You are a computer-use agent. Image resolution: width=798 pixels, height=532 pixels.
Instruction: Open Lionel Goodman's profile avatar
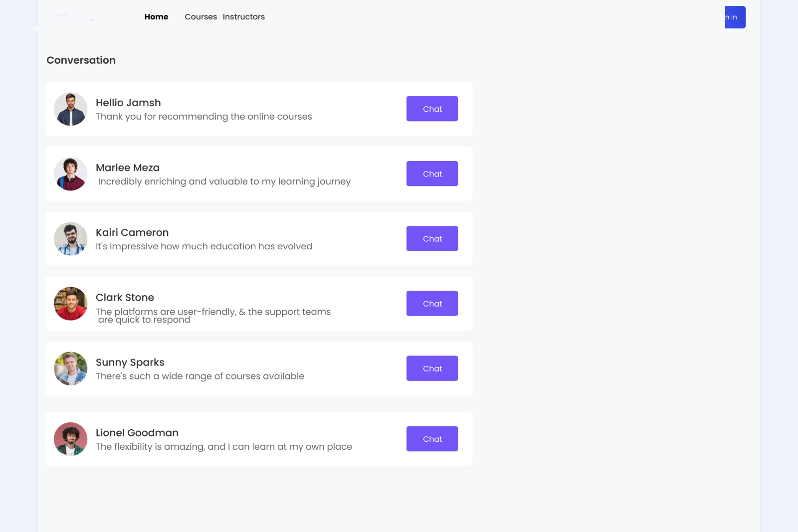[x=70, y=439]
